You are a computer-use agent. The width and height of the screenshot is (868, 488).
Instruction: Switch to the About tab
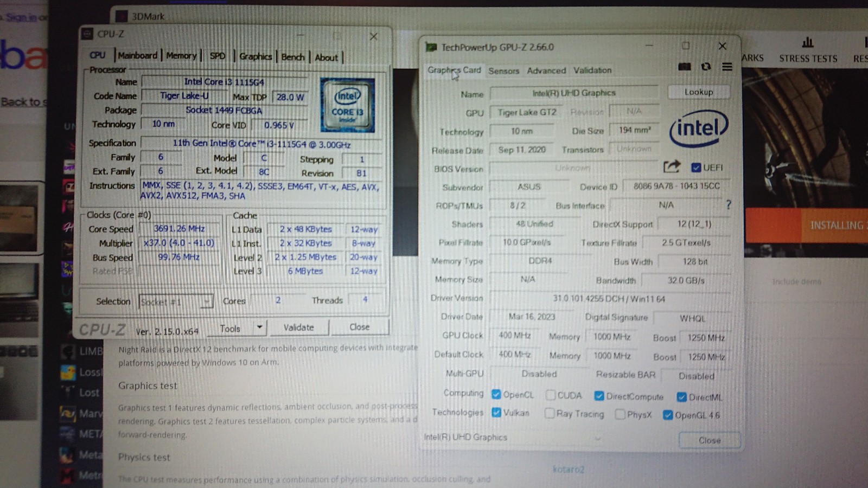326,57
